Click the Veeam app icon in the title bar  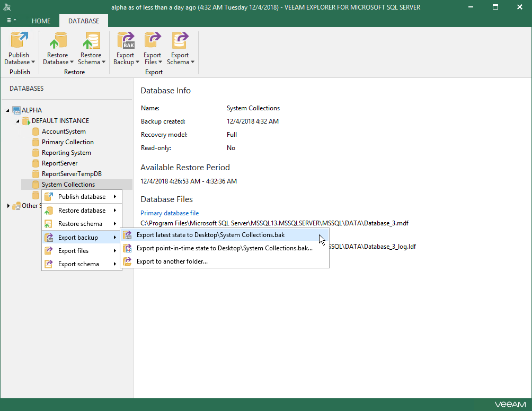7,7
